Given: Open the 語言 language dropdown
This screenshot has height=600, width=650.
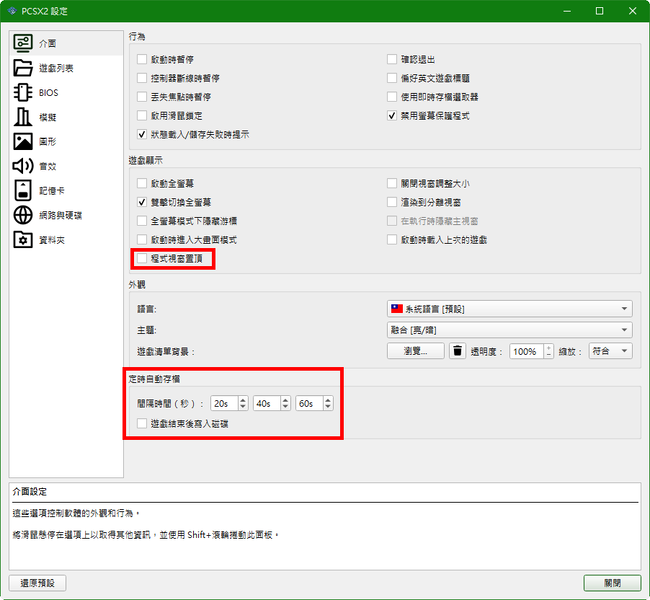Looking at the screenshot, I should (509, 309).
